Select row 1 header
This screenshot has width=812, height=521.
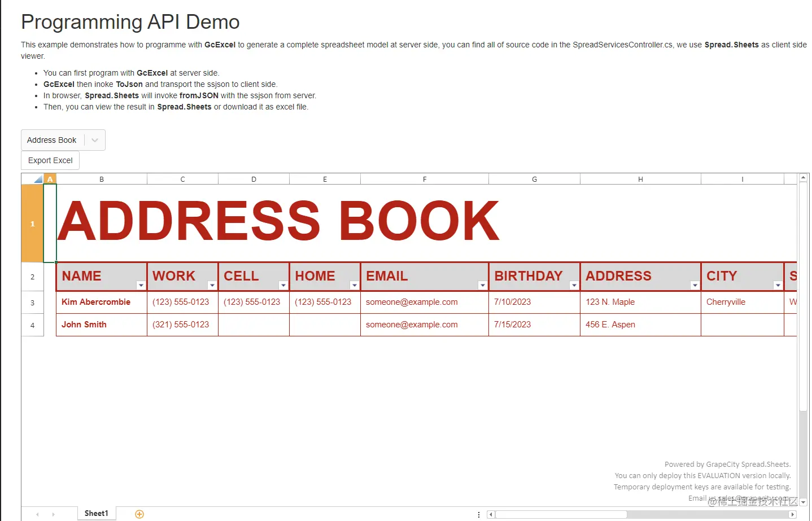32,224
